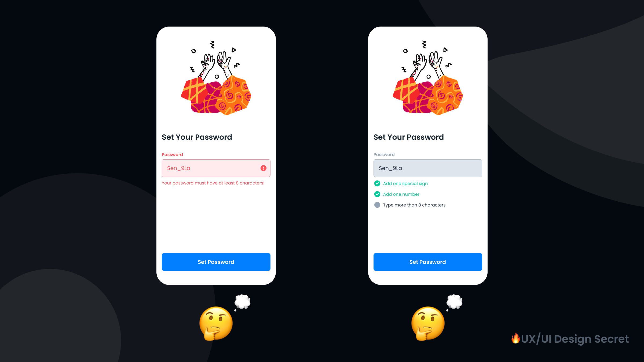Click Set Password button on right card
This screenshot has width=644, height=362.
(428, 262)
